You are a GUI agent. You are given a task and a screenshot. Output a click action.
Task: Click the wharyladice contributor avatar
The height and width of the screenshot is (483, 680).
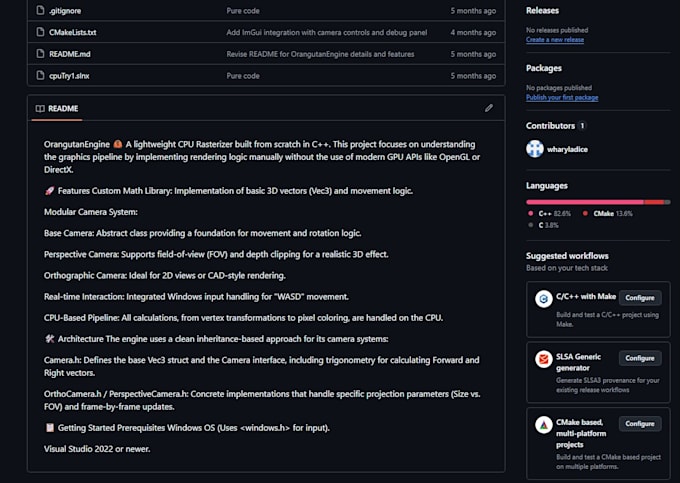click(x=535, y=149)
